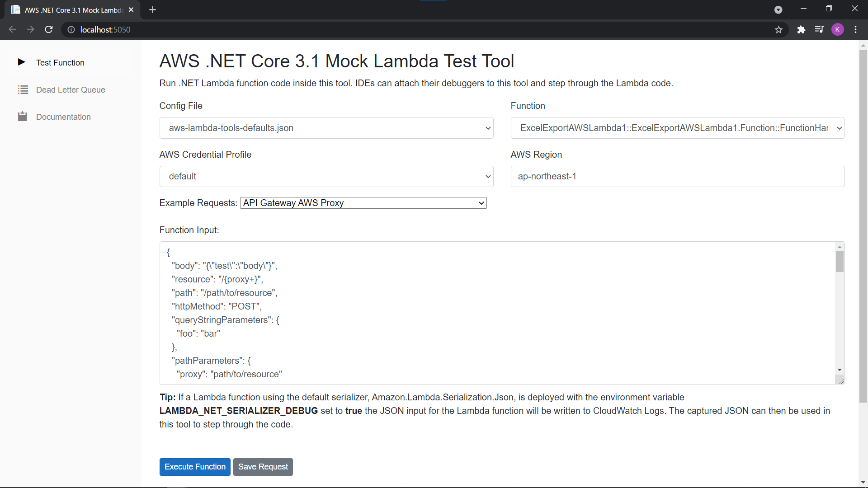This screenshot has width=868, height=488.
Task: Restore down the browser window
Action: 829,9
